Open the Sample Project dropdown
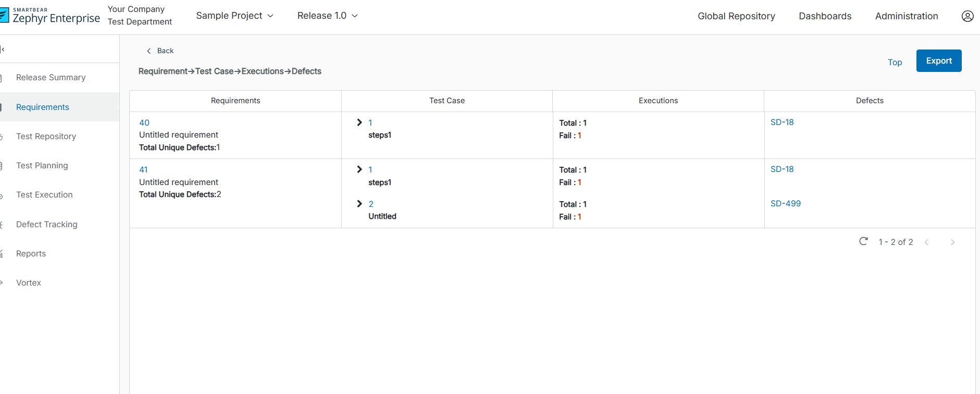The height and width of the screenshot is (394, 980). click(x=234, y=16)
